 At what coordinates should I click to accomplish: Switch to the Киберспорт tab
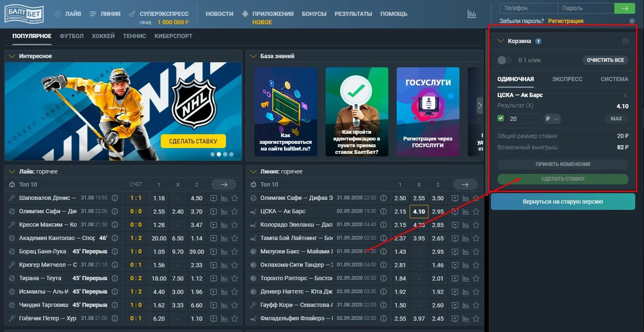(x=173, y=36)
